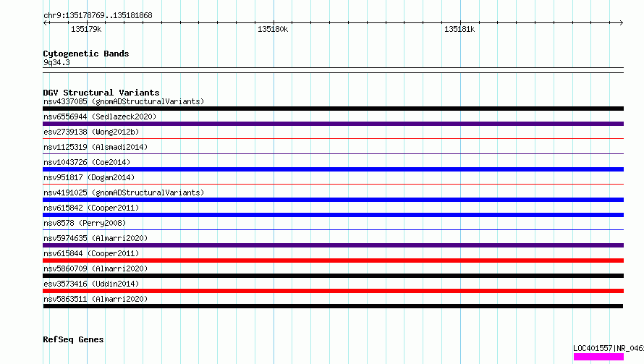
Task: Click the 135179k ruler position label
Action: tap(86, 29)
